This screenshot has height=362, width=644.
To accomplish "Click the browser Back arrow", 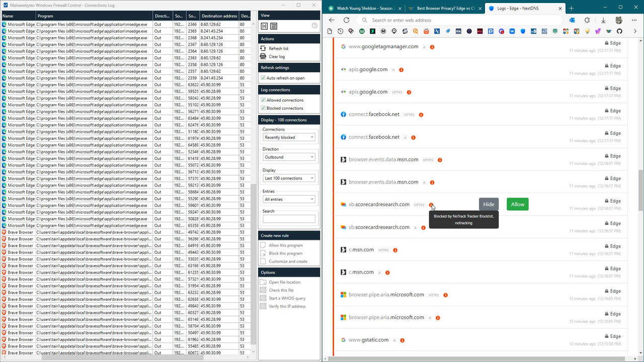I will (x=332, y=20).
